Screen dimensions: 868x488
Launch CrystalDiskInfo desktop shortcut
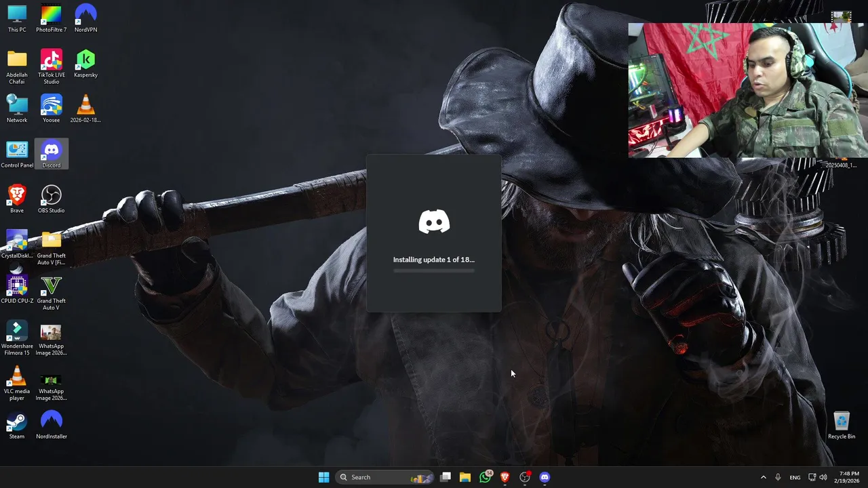pyautogui.click(x=17, y=245)
